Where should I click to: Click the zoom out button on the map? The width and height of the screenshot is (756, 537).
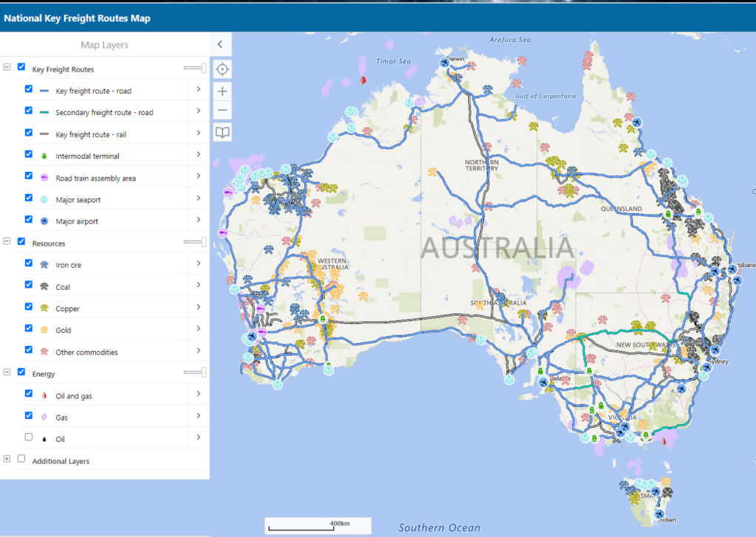pyautogui.click(x=222, y=111)
